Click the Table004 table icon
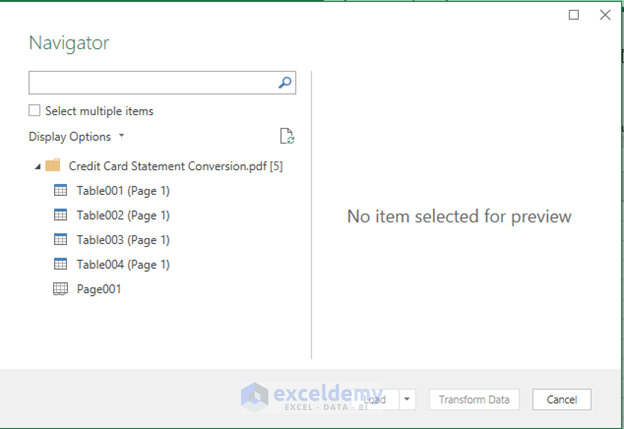 coord(60,264)
